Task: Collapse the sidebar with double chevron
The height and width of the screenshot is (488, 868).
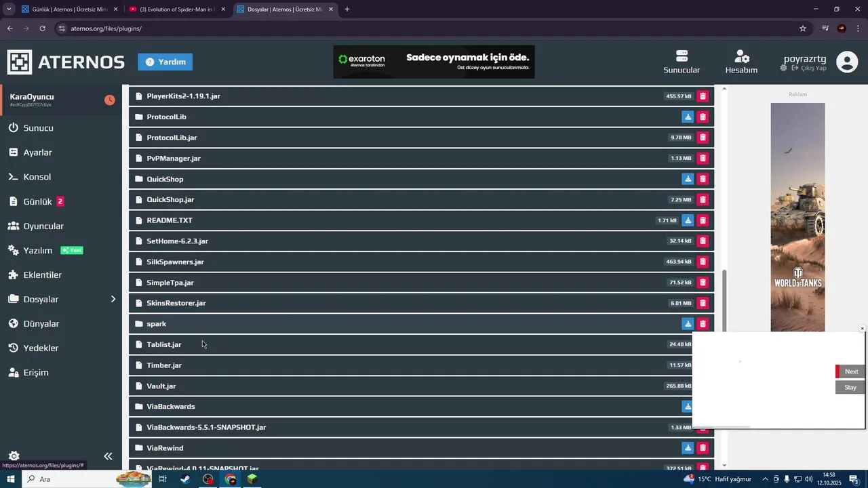Action: (x=108, y=456)
